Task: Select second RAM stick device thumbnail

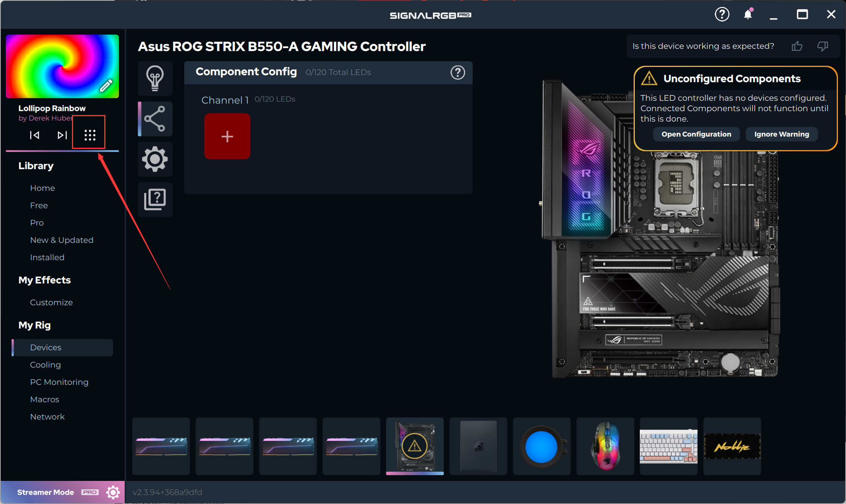Action: click(x=225, y=446)
